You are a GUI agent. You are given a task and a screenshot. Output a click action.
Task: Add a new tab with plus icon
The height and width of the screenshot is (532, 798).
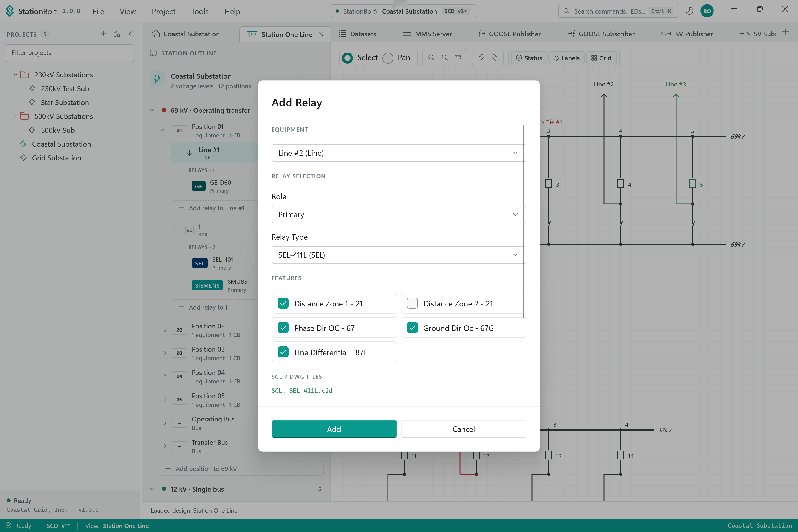(x=785, y=32)
